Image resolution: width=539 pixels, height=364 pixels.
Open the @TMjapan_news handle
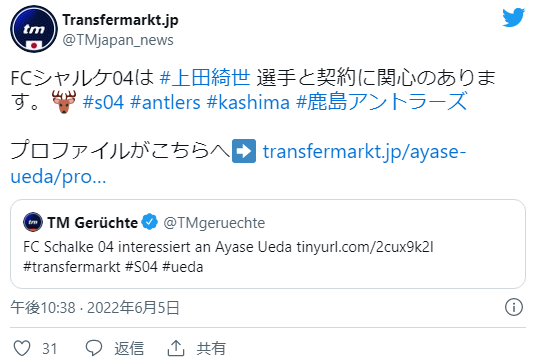tap(118, 40)
